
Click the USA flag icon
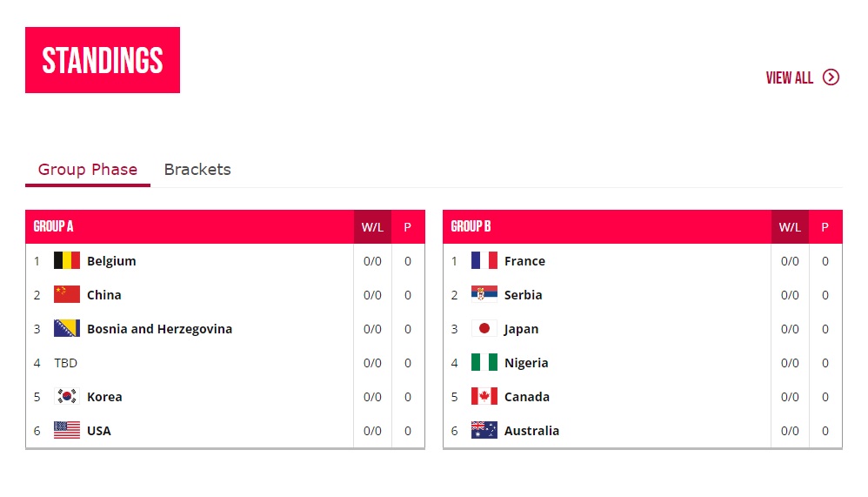(67, 431)
